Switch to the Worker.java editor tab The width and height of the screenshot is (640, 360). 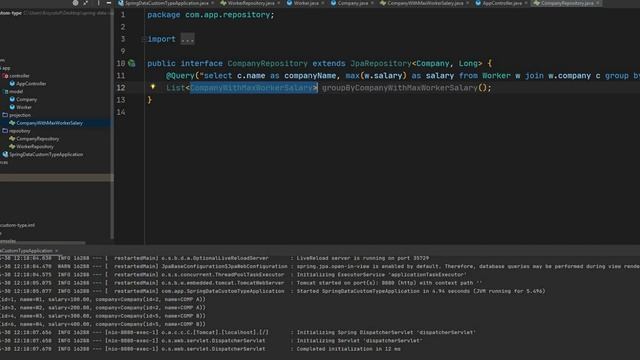tap(306, 3)
